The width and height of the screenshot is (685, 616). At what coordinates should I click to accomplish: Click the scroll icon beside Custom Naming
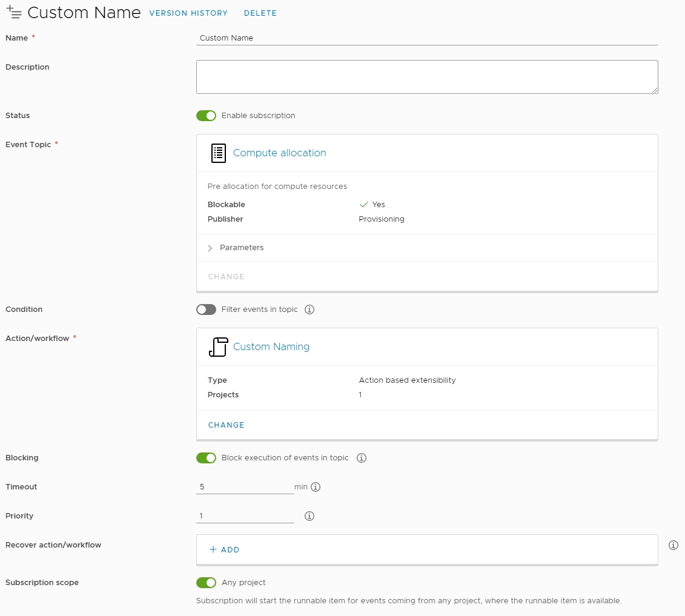[x=218, y=346]
